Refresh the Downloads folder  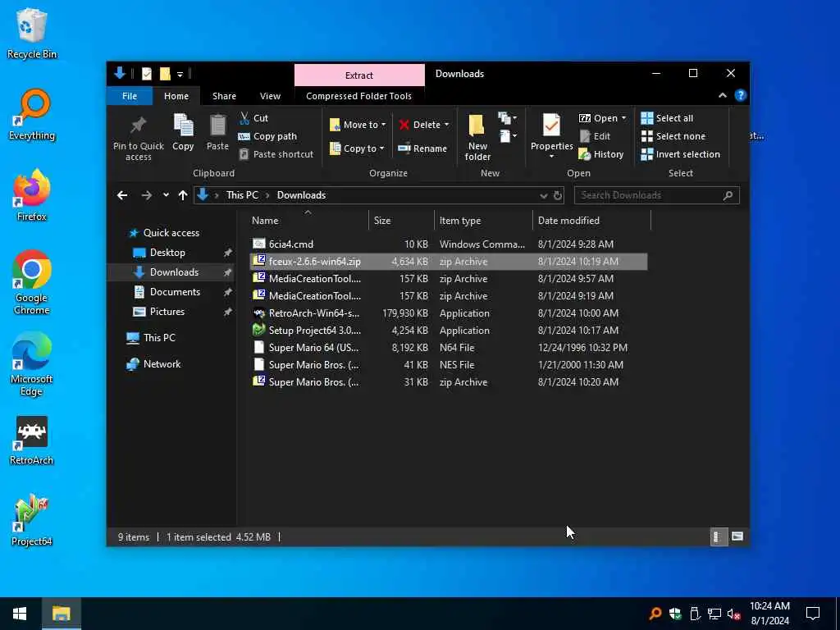click(558, 195)
